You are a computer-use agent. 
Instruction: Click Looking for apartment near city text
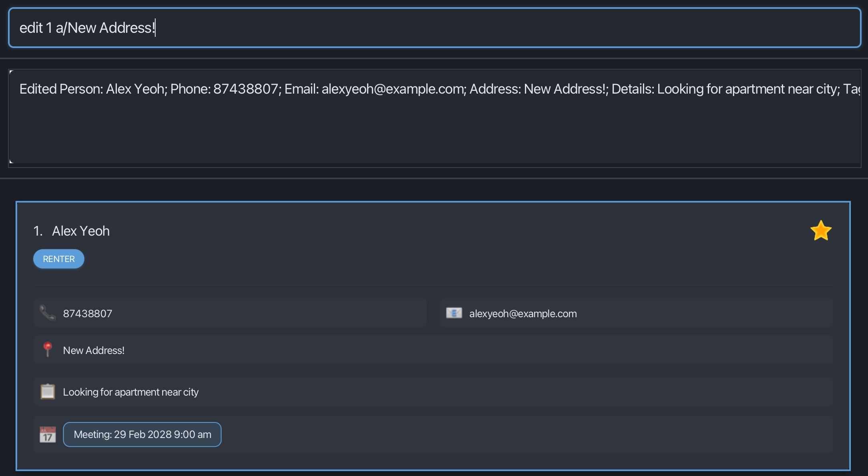[131, 392]
